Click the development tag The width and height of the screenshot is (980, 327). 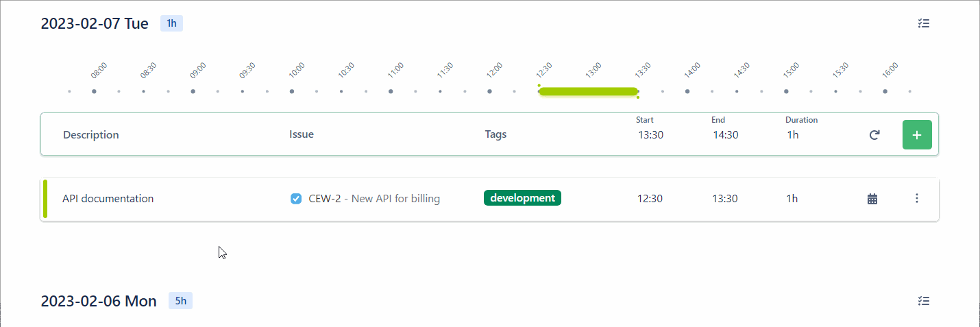(522, 198)
